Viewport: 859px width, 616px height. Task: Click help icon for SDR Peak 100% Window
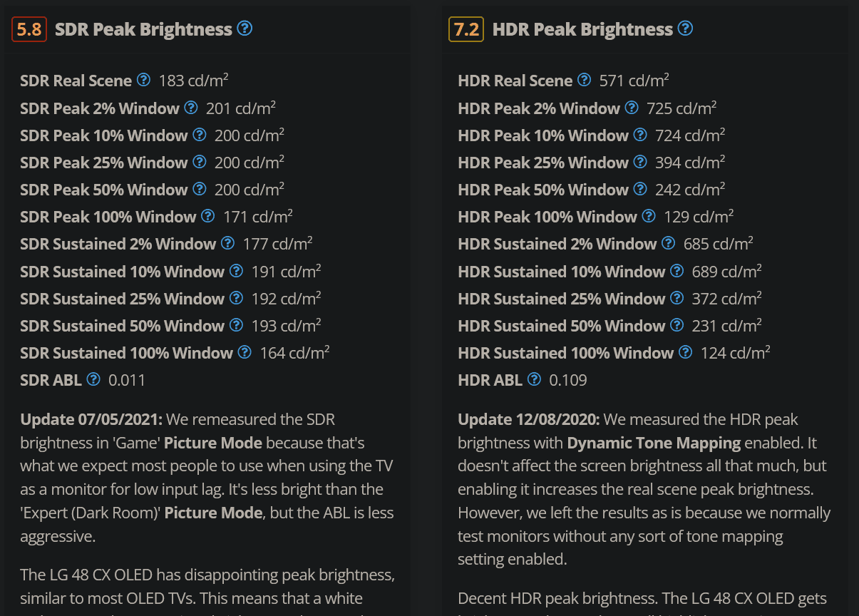(207, 216)
